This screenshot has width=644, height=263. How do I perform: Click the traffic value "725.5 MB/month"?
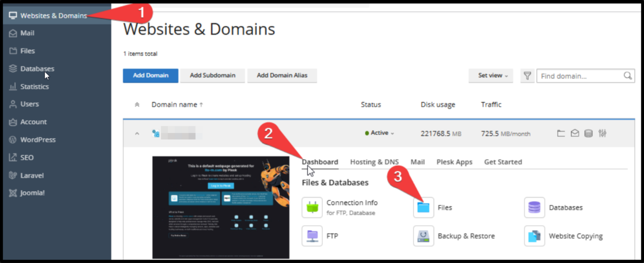point(506,134)
